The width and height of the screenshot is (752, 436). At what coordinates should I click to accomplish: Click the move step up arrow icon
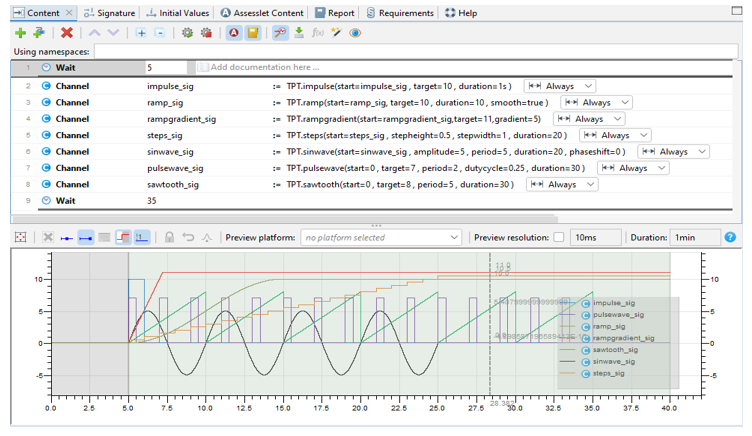click(94, 33)
